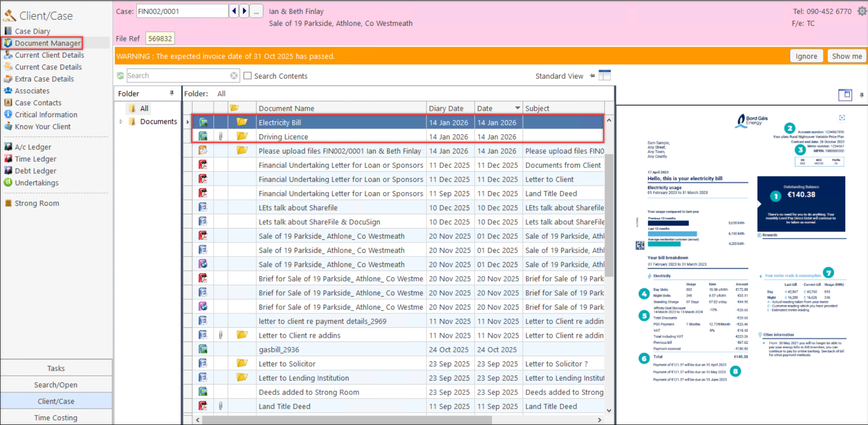Enable the Search Contents checkbox
868x425 pixels.
coord(248,76)
